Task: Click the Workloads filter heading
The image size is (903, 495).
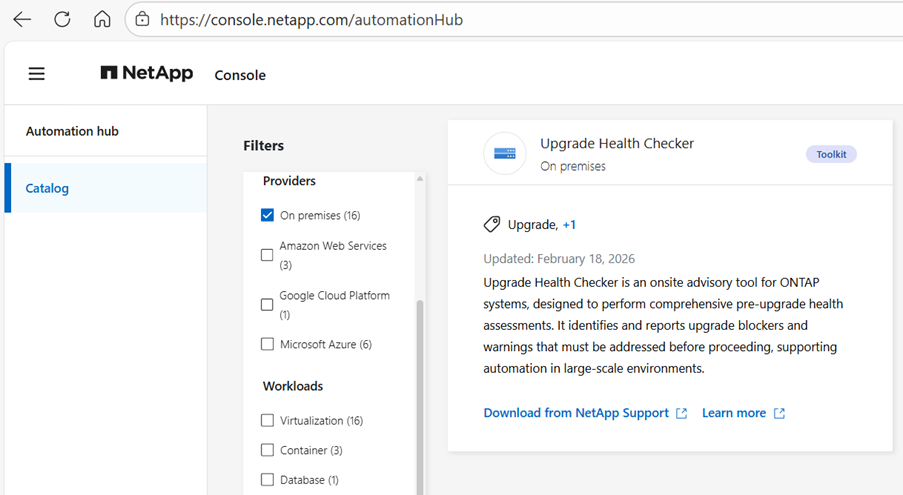Action: pyautogui.click(x=293, y=386)
